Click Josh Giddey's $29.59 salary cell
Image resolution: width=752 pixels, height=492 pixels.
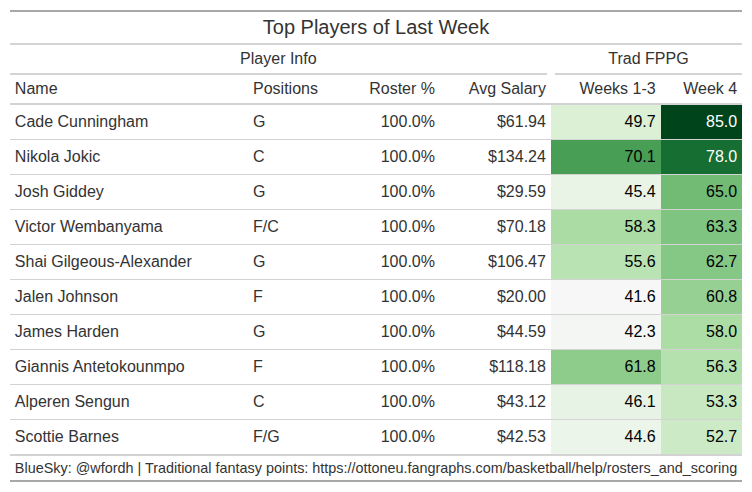521,192
